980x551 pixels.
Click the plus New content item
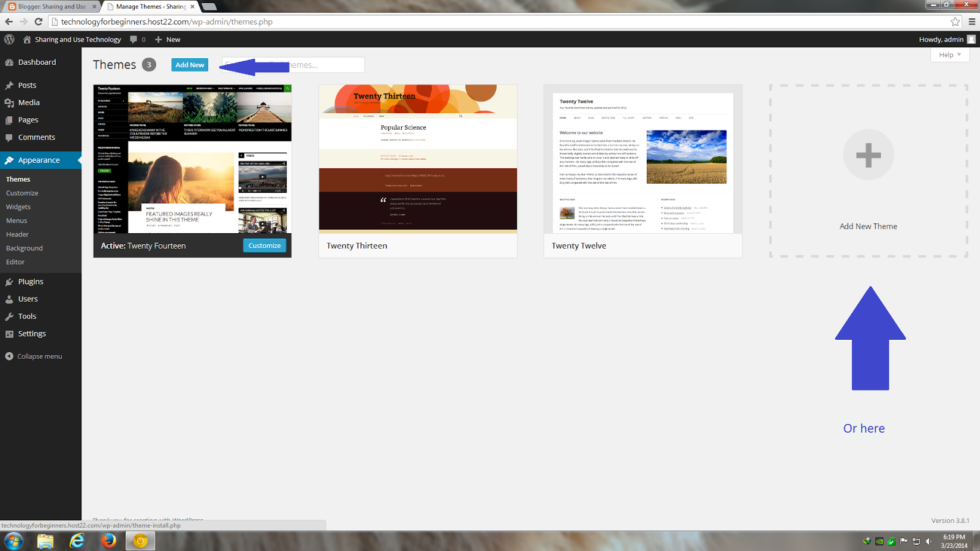point(167,39)
